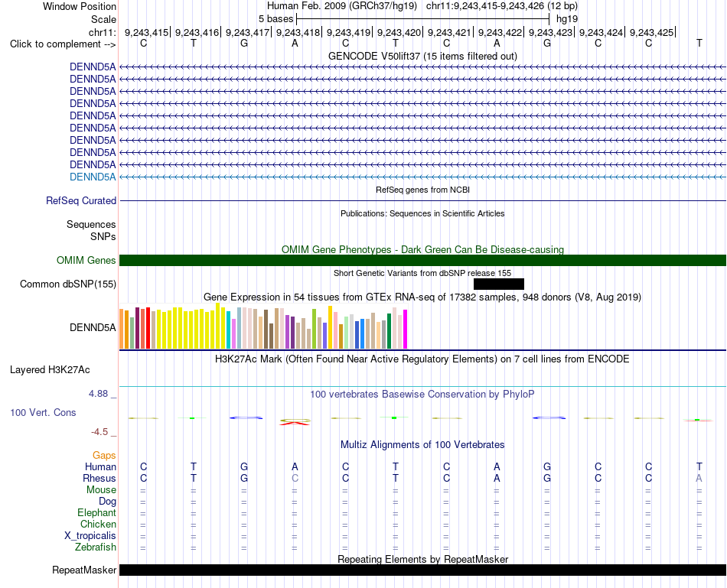Click the dark green bar in GTEx chart

[390, 331]
